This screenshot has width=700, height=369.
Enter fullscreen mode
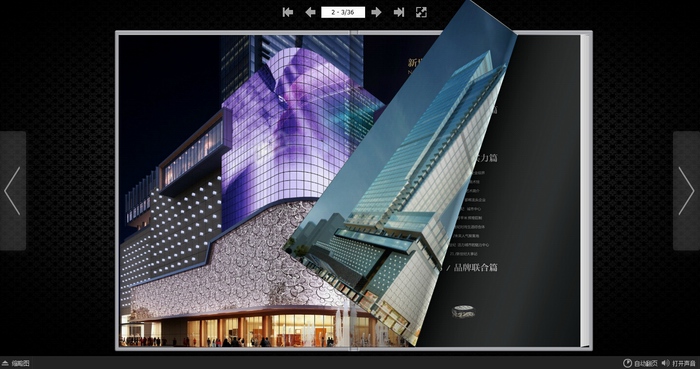point(421,12)
